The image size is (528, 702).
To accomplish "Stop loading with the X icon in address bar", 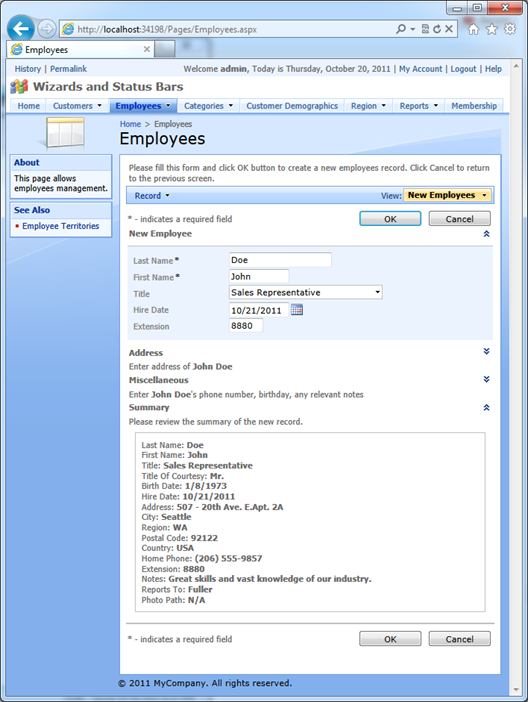I will point(449,29).
